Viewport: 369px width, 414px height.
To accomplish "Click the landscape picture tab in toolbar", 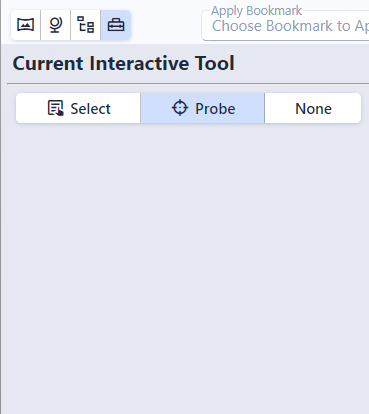I will click(26, 25).
